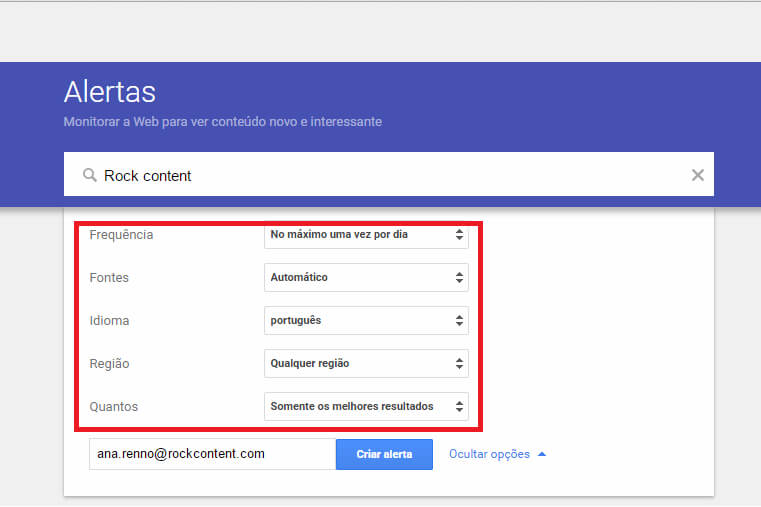Click the Monitorar a Web subtitle text

(x=223, y=122)
